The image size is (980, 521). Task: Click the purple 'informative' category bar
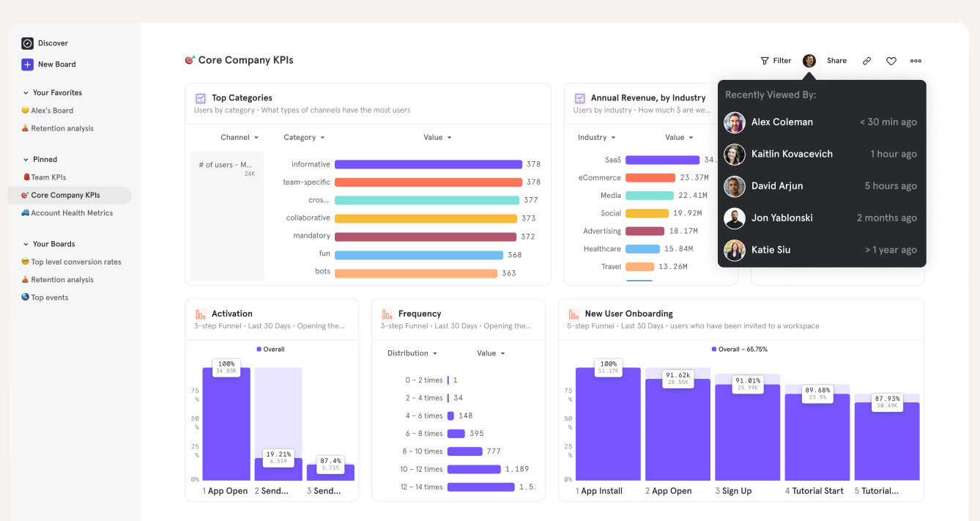pyautogui.click(x=428, y=164)
